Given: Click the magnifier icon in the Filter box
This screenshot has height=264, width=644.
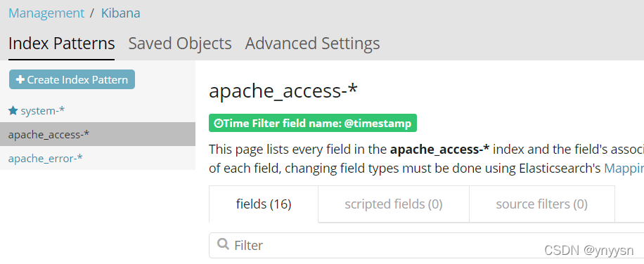Looking at the screenshot, I should point(223,245).
